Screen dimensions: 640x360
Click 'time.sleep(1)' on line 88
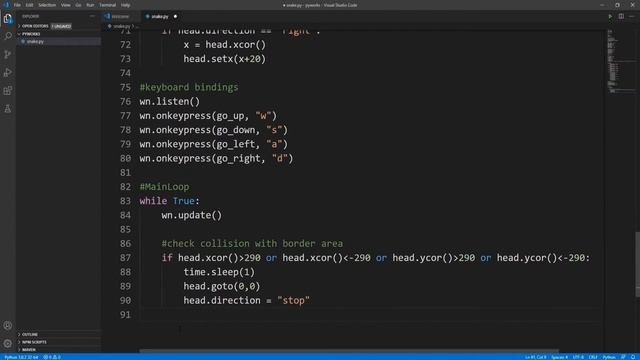[219, 272]
